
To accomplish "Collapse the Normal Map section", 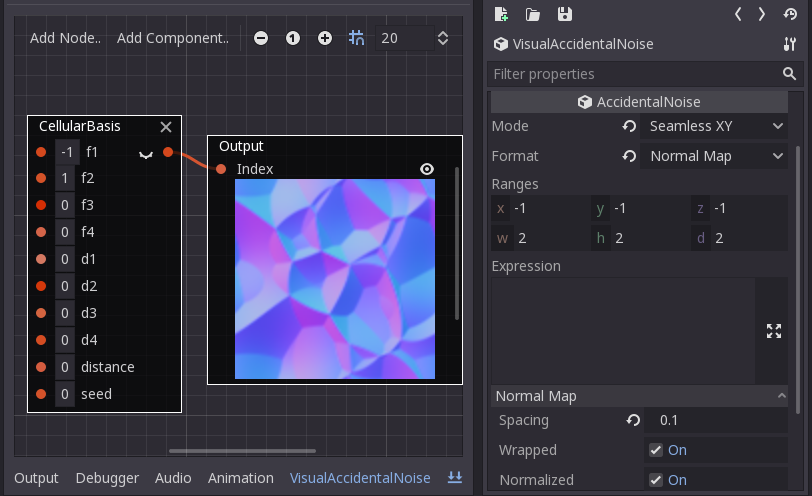I will coord(640,396).
